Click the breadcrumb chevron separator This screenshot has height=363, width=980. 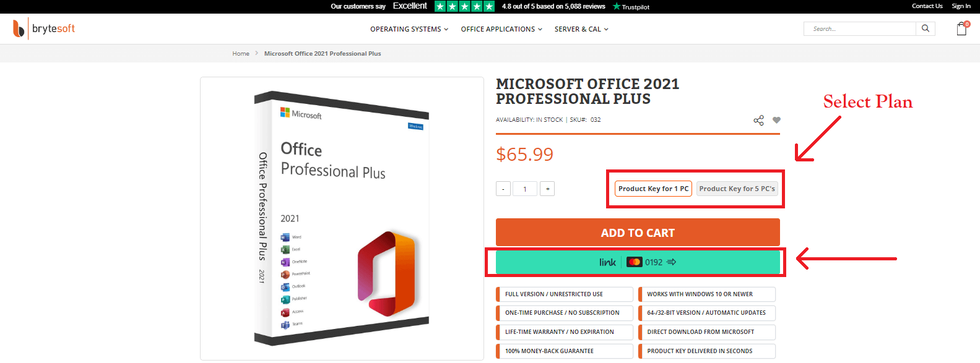(x=257, y=54)
